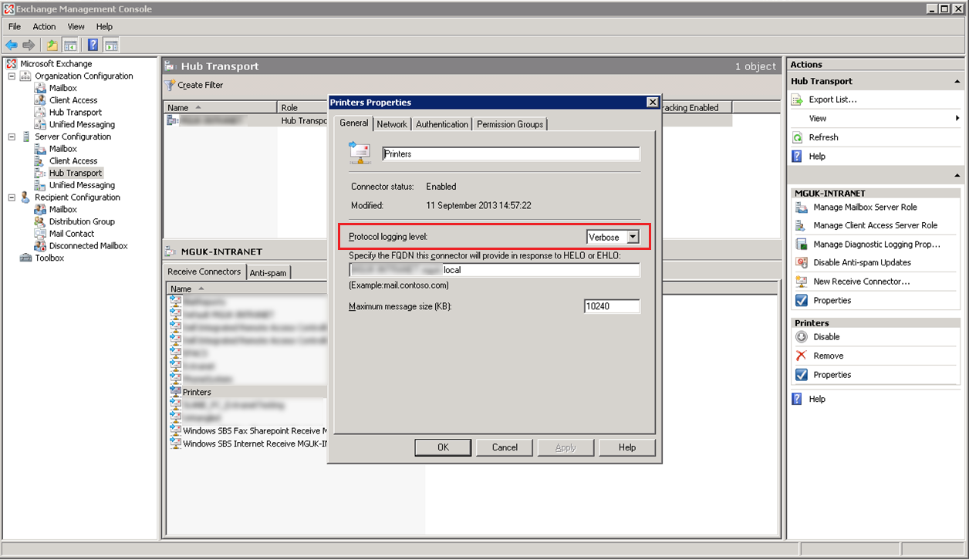The width and height of the screenshot is (969, 560).
Task: Select Hub Transport under Server Configuration
Action: click(75, 173)
